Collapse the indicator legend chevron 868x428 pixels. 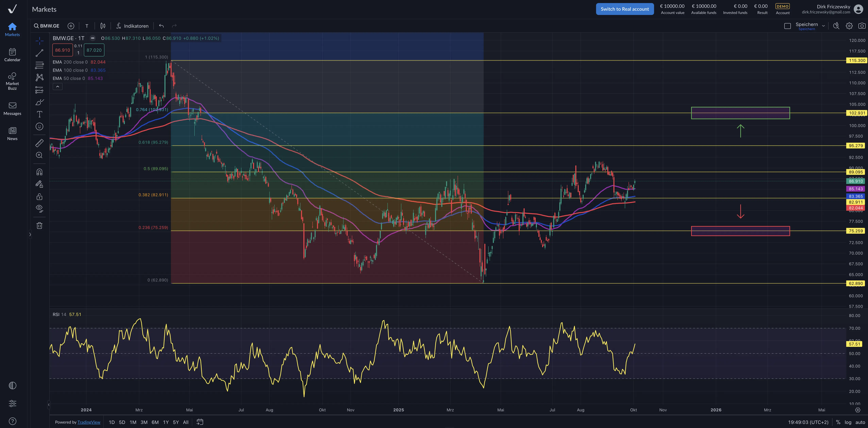tap(58, 87)
